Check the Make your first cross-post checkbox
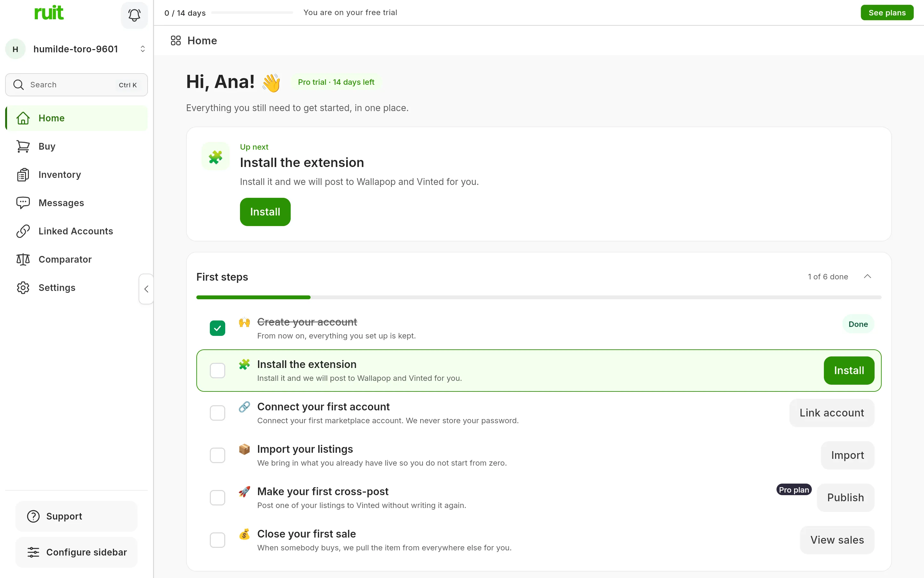Viewport: 924px width, 578px height. (x=218, y=498)
